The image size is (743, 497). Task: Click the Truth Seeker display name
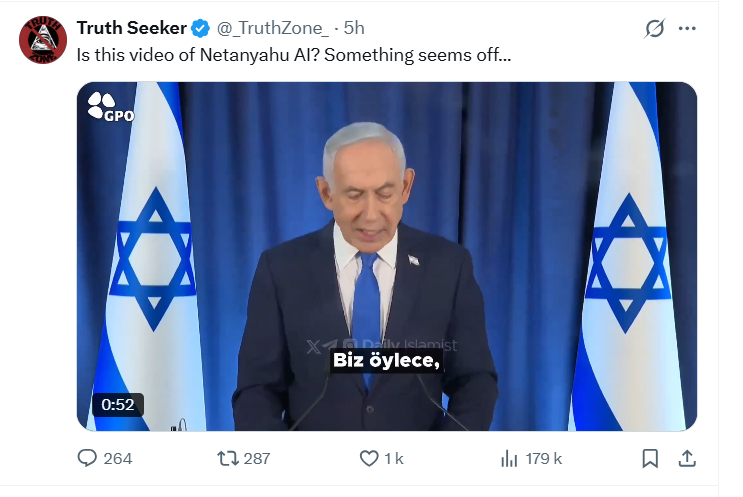[131, 28]
